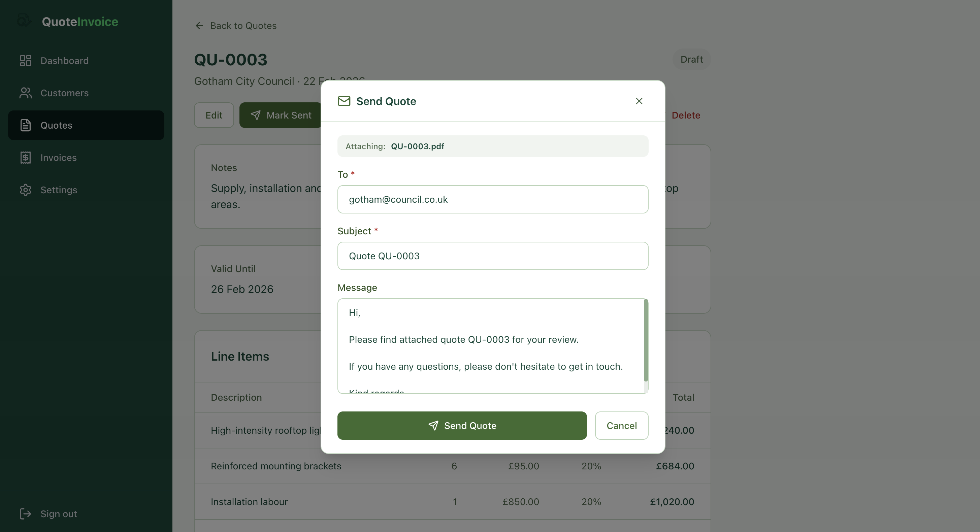Go to the Invoices section

[x=59, y=158]
